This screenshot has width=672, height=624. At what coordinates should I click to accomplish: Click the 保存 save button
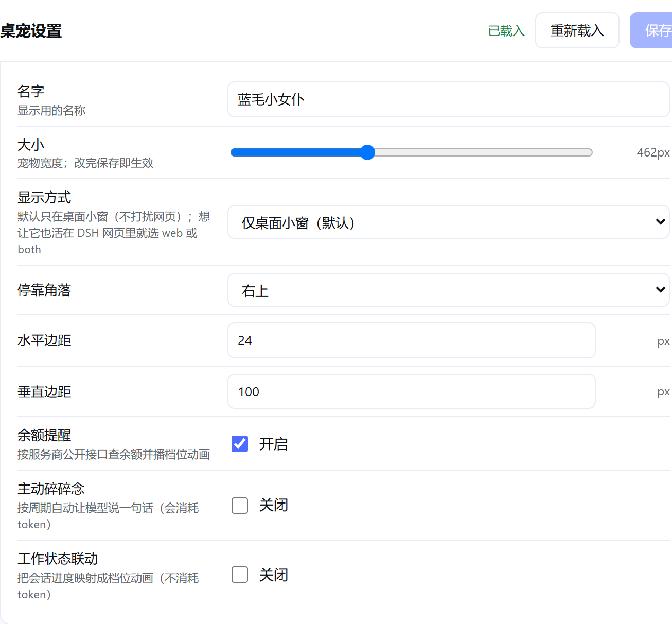(651, 30)
